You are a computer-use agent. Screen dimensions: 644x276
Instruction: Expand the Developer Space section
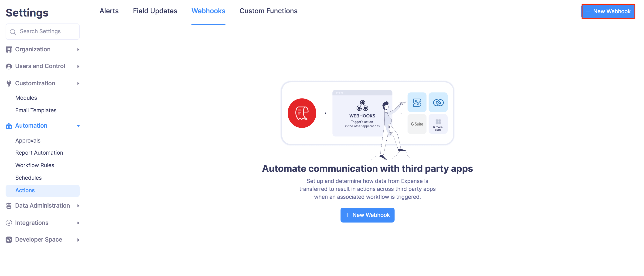(78, 239)
